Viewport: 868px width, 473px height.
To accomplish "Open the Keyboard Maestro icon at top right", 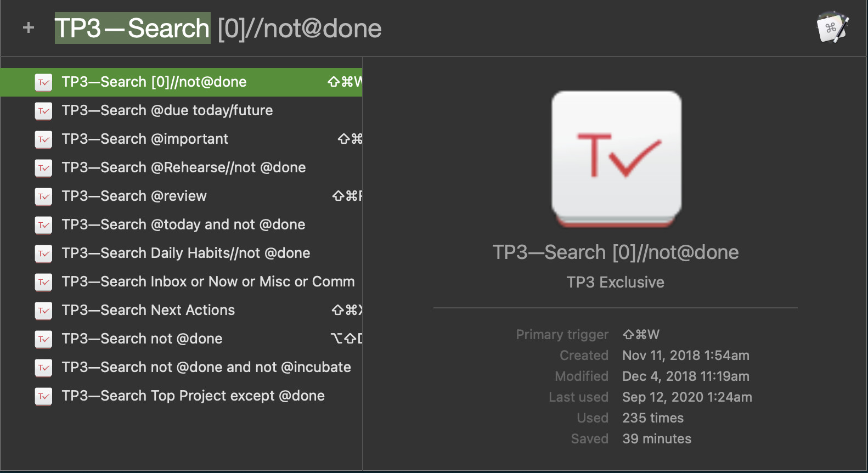I will (x=833, y=27).
